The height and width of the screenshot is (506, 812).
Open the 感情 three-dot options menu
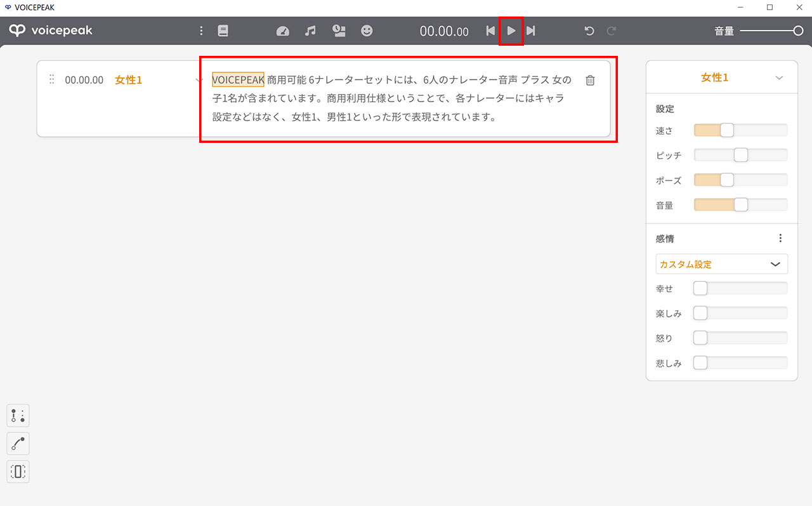(780, 239)
